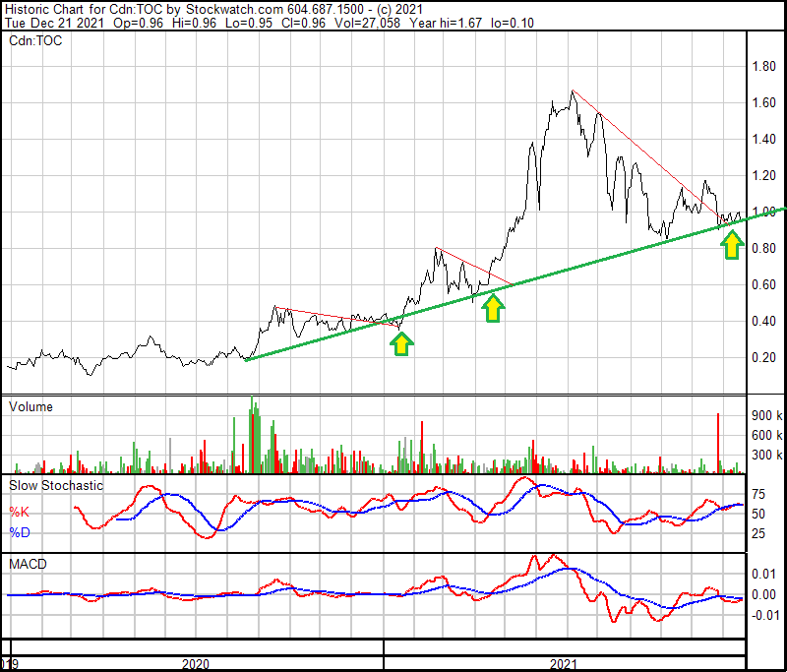This screenshot has height=672, width=787.
Task: Click the stochastic 50 level label
Action: pos(758,514)
